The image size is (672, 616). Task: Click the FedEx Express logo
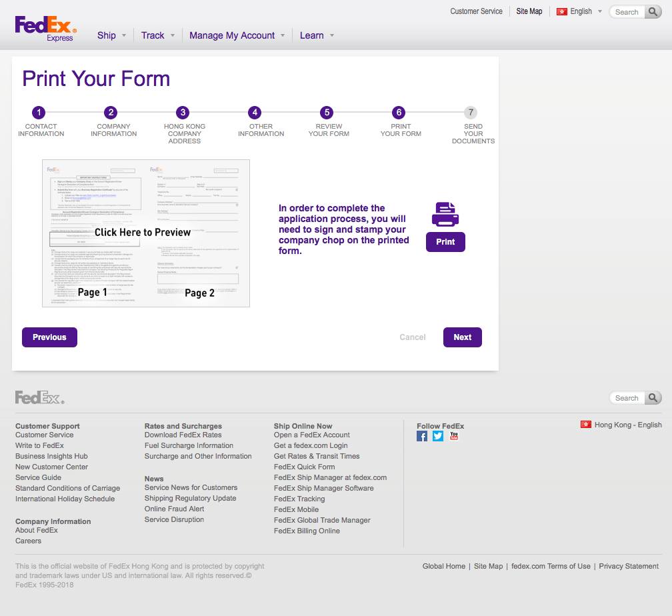pyautogui.click(x=45, y=27)
